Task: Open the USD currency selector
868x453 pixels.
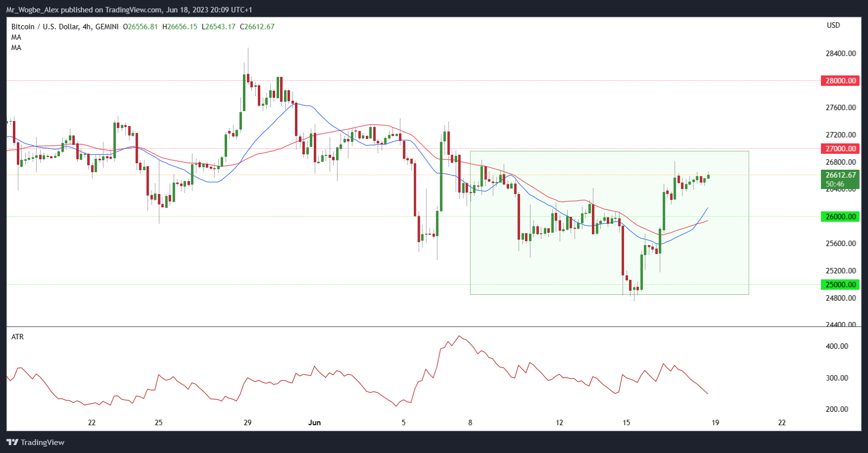Action: [833, 25]
